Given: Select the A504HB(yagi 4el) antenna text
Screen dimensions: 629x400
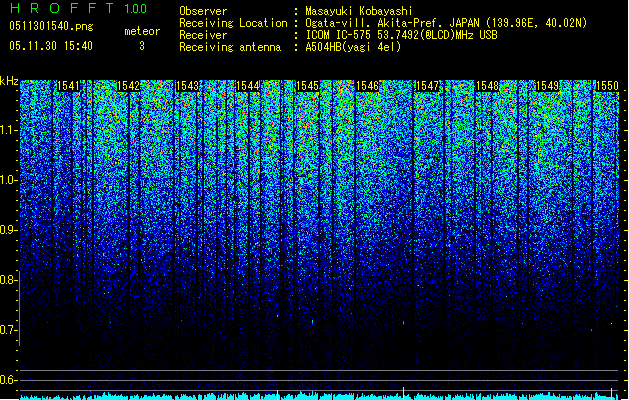Looking at the screenshot, I should (x=353, y=47).
